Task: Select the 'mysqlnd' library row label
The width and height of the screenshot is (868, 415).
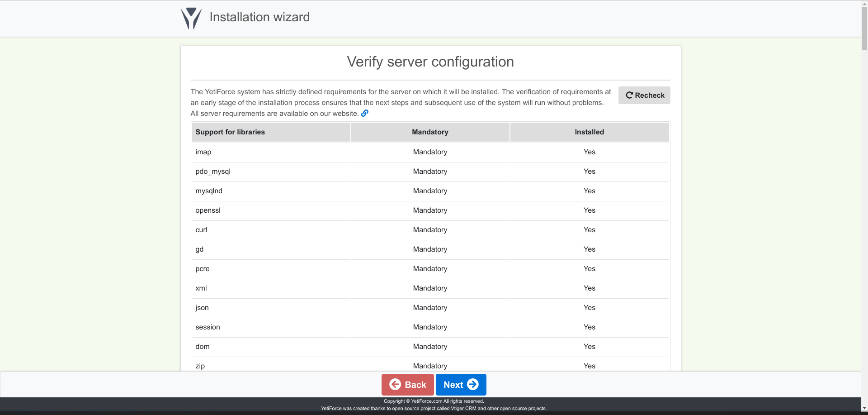Action: point(209,191)
